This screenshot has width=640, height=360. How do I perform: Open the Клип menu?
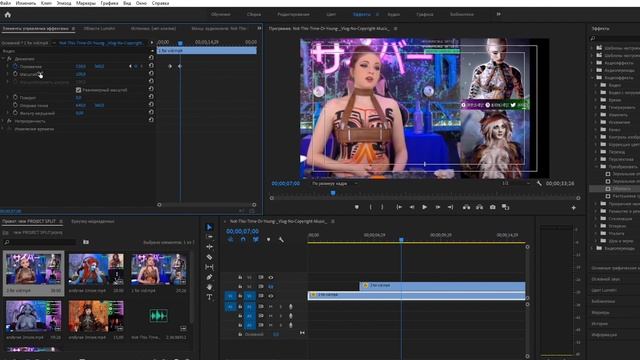click(x=46, y=3)
